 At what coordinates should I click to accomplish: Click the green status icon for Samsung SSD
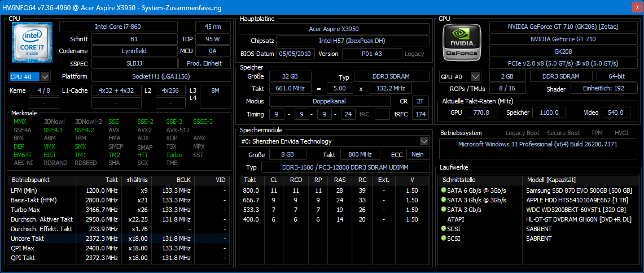[x=444, y=190]
